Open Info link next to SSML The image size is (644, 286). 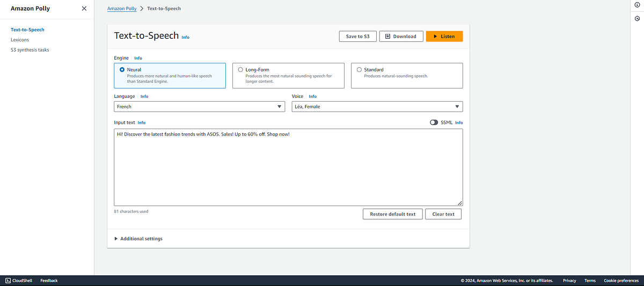[x=459, y=123]
